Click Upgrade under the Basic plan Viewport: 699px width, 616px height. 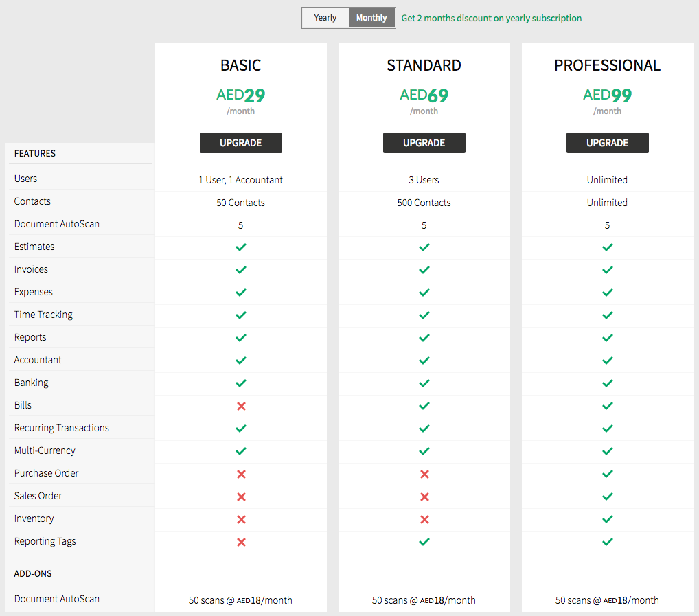(240, 143)
